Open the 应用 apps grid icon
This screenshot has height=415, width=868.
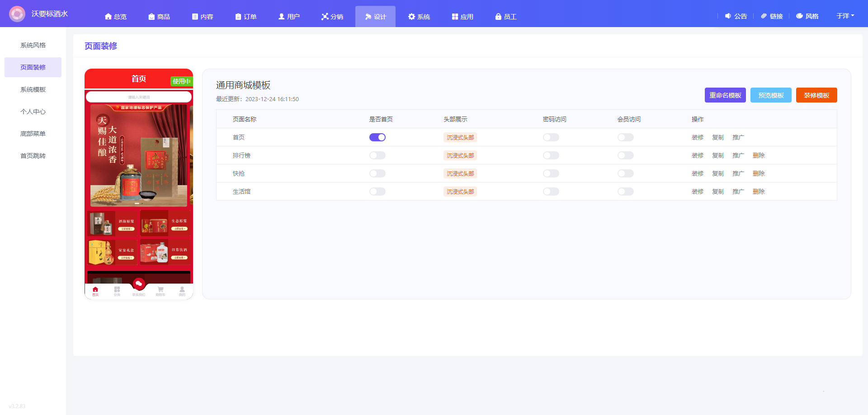pos(455,16)
